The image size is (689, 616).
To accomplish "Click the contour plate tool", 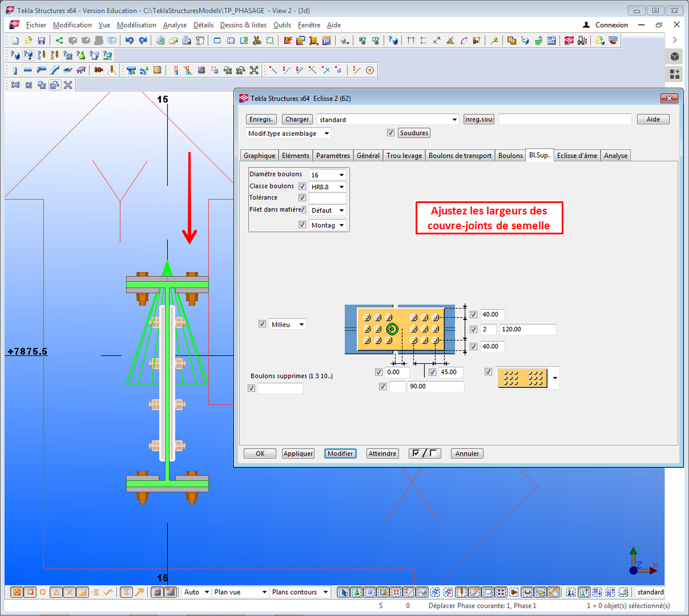I will click(x=67, y=70).
